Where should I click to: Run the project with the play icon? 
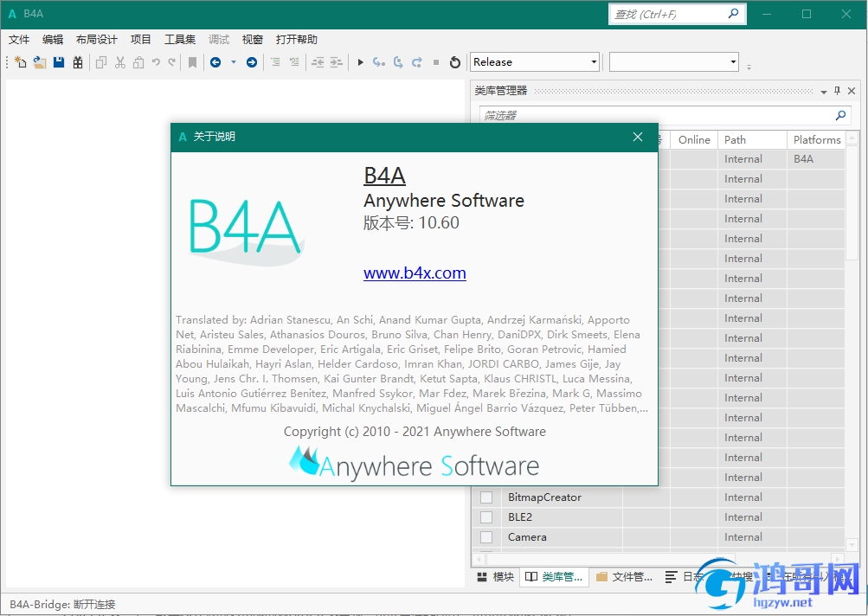360,62
